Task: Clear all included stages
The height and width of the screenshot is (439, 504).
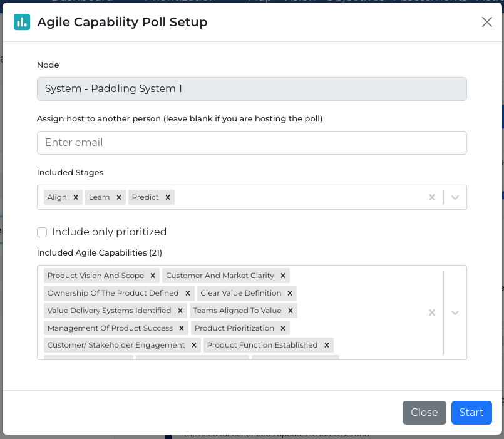Action: coord(431,197)
